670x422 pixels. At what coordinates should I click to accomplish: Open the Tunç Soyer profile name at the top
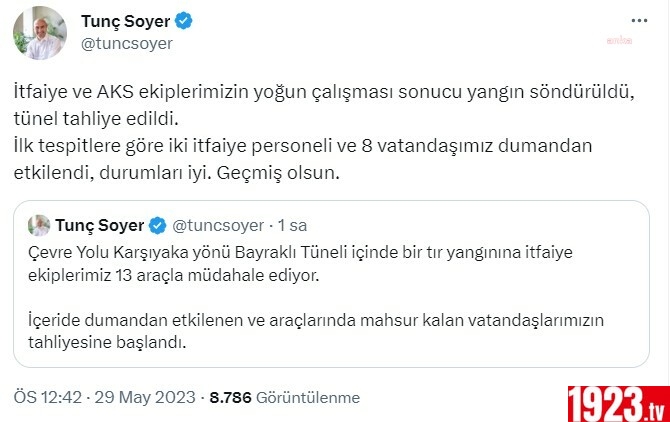coord(126,21)
